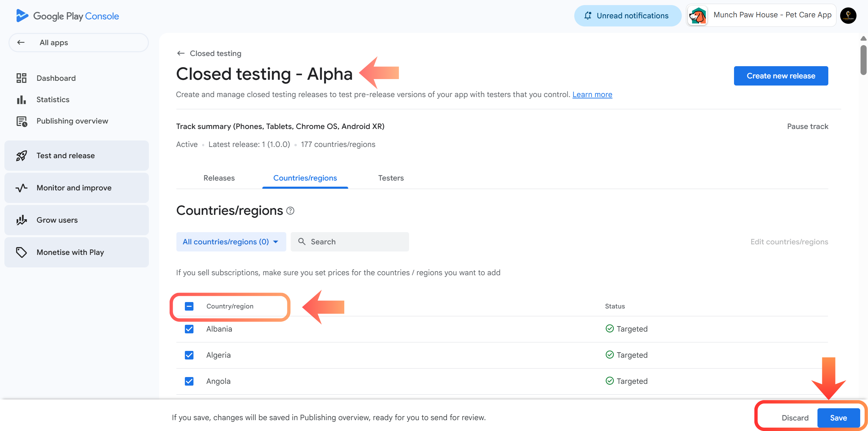Screen dimensions: 868x431
Task: Open Monitor and improve section
Action: (74, 187)
